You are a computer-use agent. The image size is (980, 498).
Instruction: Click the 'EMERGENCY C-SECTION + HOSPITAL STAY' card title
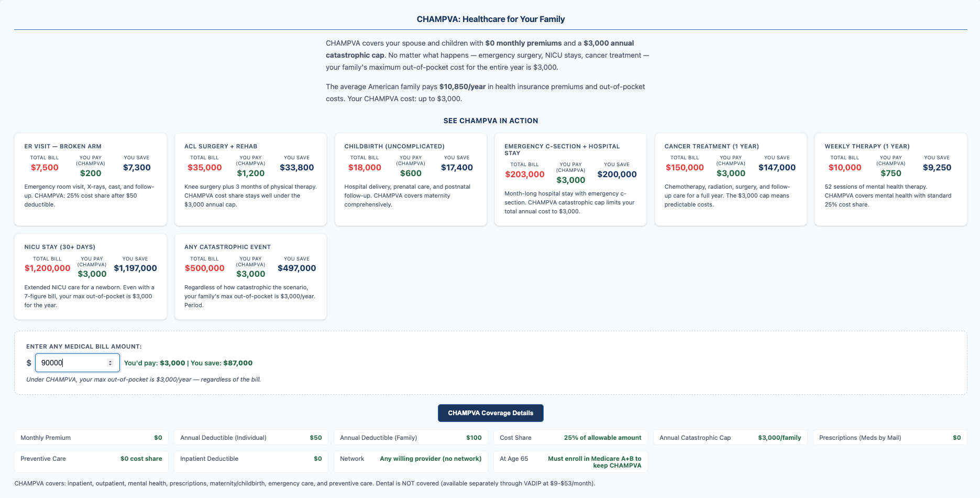562,149
